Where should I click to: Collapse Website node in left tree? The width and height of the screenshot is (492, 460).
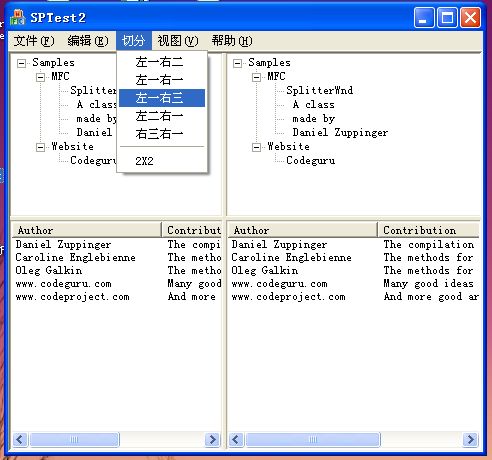tap(40, 147)
